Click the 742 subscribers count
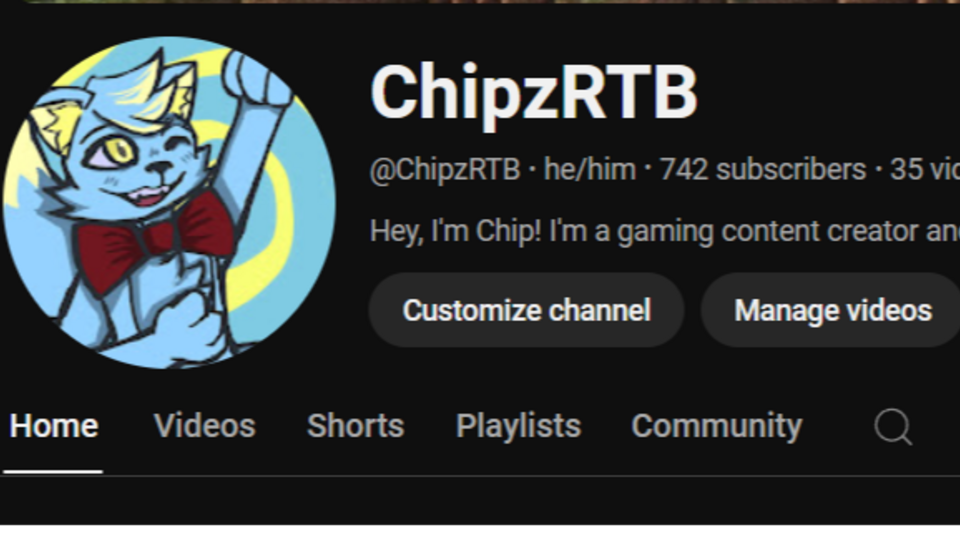Image resolution: width=960 pixels, height=540 pixels. click(x=763, y=170)
